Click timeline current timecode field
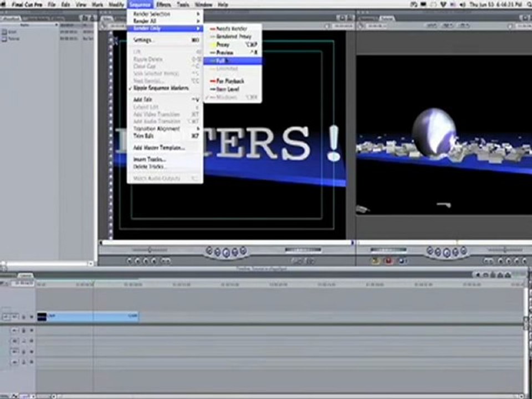The height and width of the screenshot is (399, 532). click(x=23, y=283)
